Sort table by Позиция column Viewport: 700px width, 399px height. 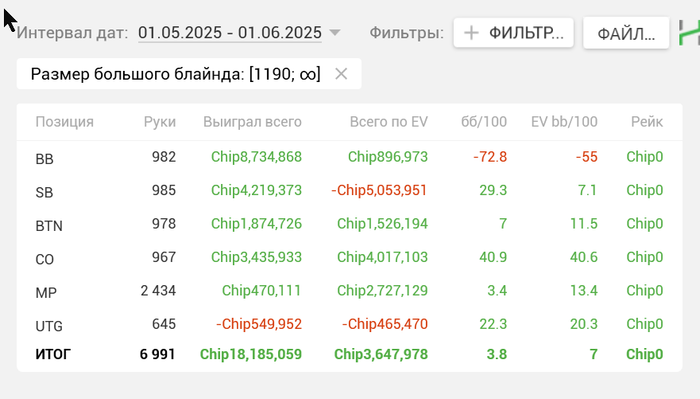[x=65, y=121]
